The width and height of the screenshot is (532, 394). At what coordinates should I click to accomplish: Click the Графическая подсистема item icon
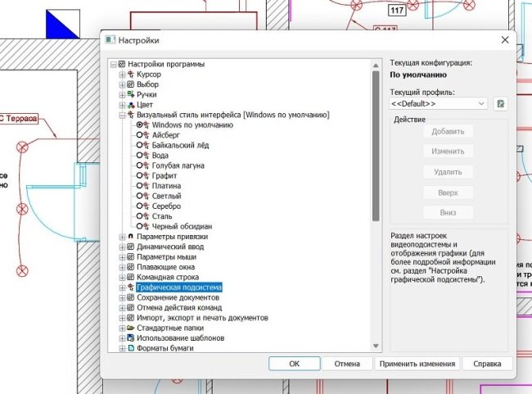click(x=131, y=288)
